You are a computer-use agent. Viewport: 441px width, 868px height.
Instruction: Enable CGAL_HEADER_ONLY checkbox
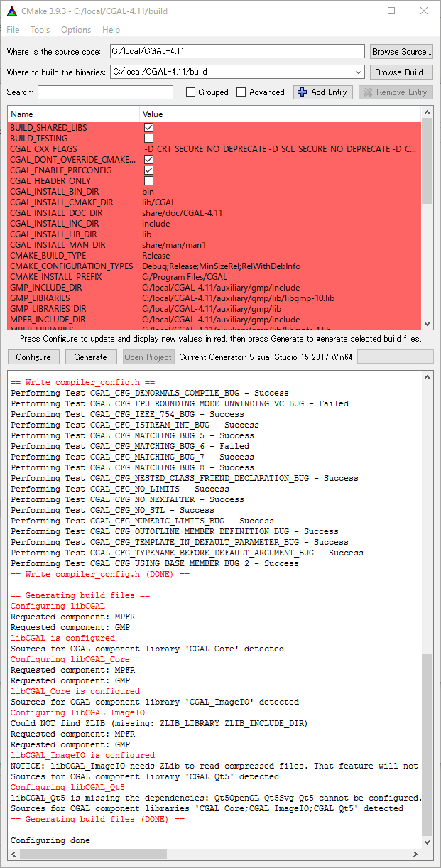pos(148,181)
